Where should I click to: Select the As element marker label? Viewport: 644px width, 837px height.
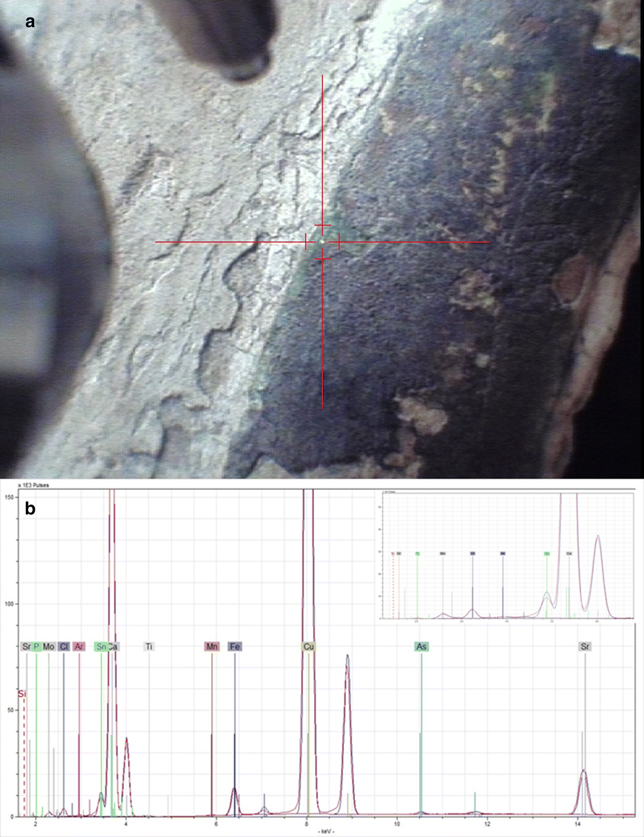(422, 647)
